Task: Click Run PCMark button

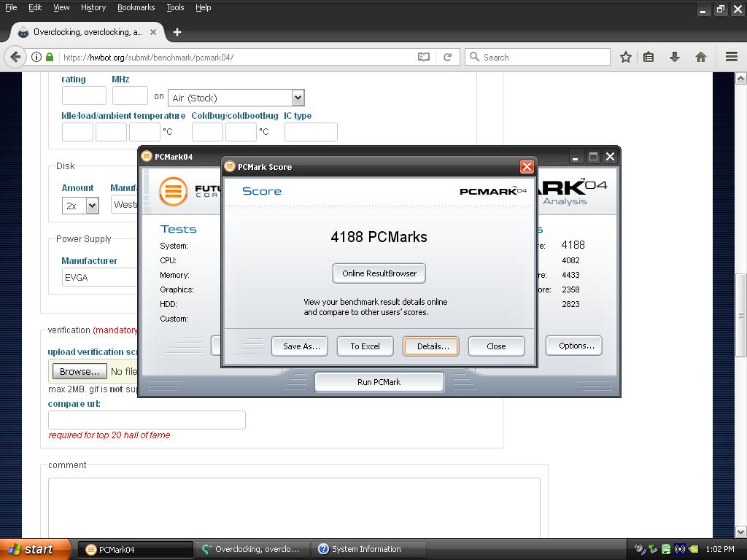Action: click(379, 382)
